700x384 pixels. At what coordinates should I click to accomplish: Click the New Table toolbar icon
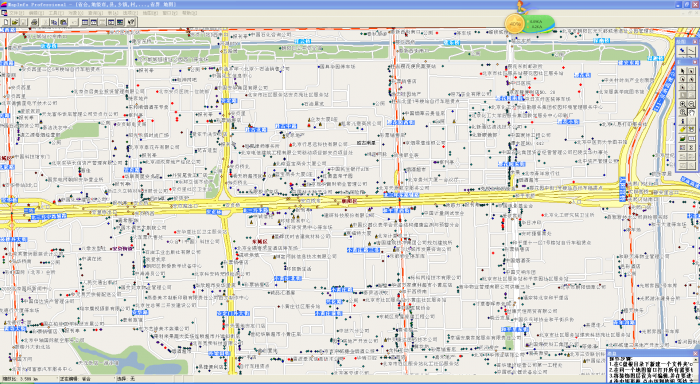(6, 22)
